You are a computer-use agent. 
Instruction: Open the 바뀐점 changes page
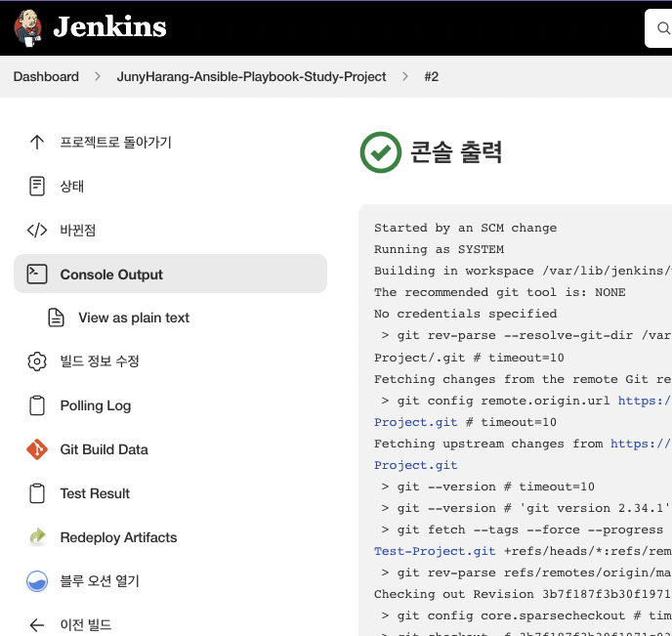(x=77, y=231)
